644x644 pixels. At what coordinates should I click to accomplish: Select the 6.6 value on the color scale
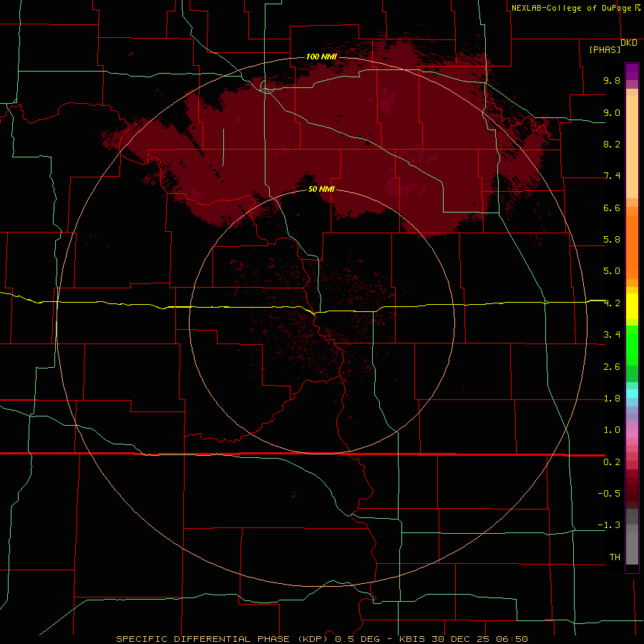612,208
